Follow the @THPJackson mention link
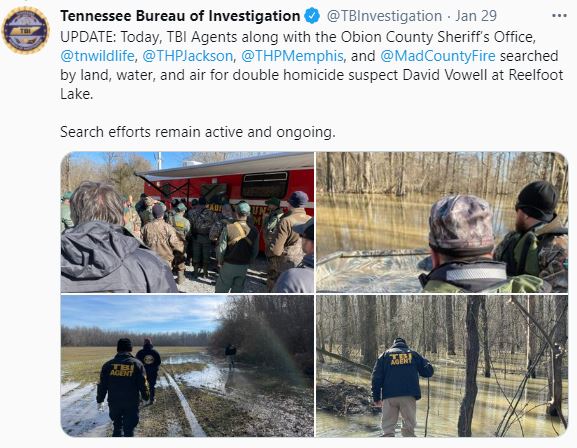Image resolution: width=577 pixels, height=448 pixels. click(188, 56)
